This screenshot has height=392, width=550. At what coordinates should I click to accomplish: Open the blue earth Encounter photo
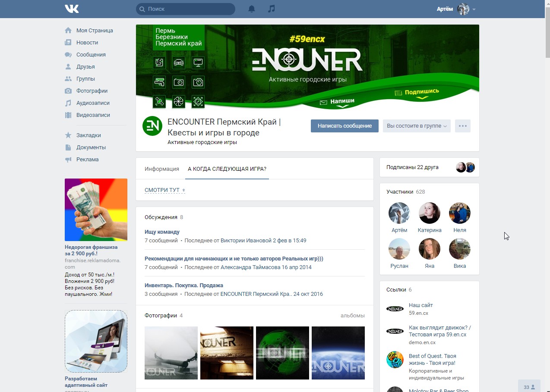[338, 353]
